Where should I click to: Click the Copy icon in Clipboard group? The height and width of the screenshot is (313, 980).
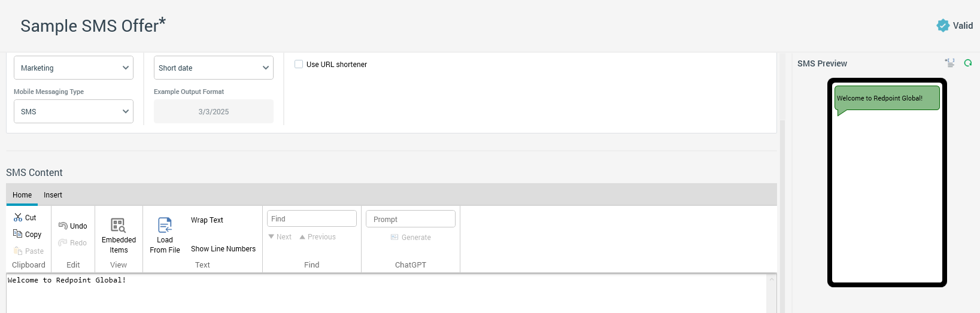(x=18, y=234)
